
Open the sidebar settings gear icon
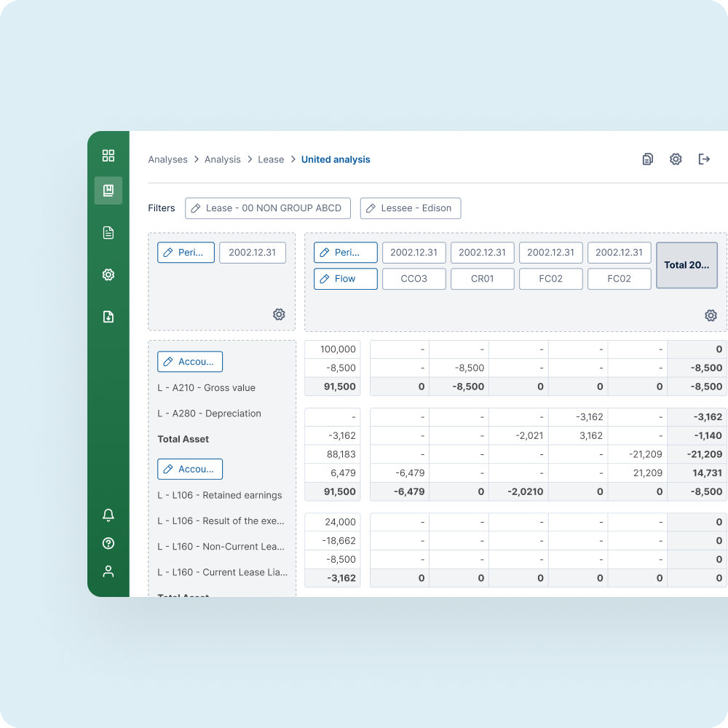[x=108, y=274]
